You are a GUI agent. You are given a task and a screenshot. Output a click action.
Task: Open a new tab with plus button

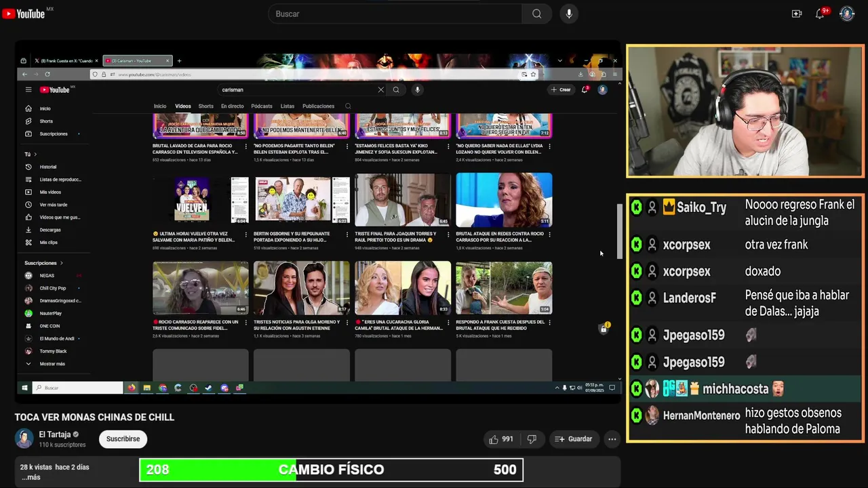(x=179, y=61)
